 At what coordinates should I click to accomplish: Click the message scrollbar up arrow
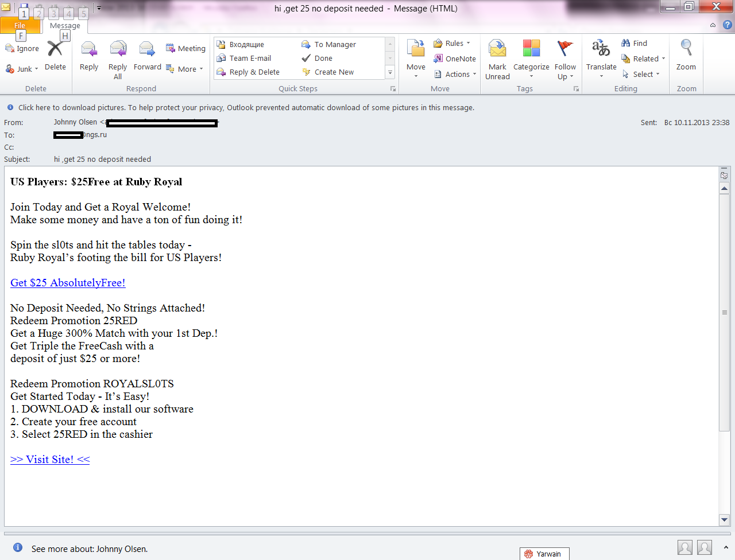tap(724, 188)
